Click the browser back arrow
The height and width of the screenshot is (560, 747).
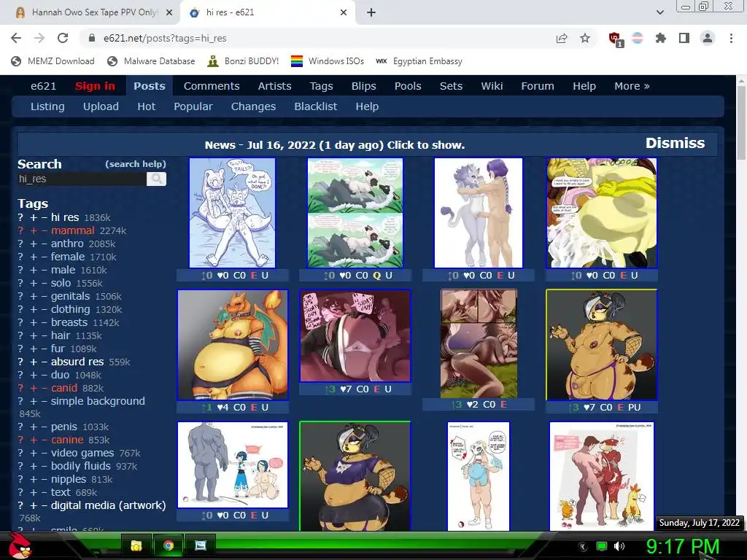pos(16,38)
